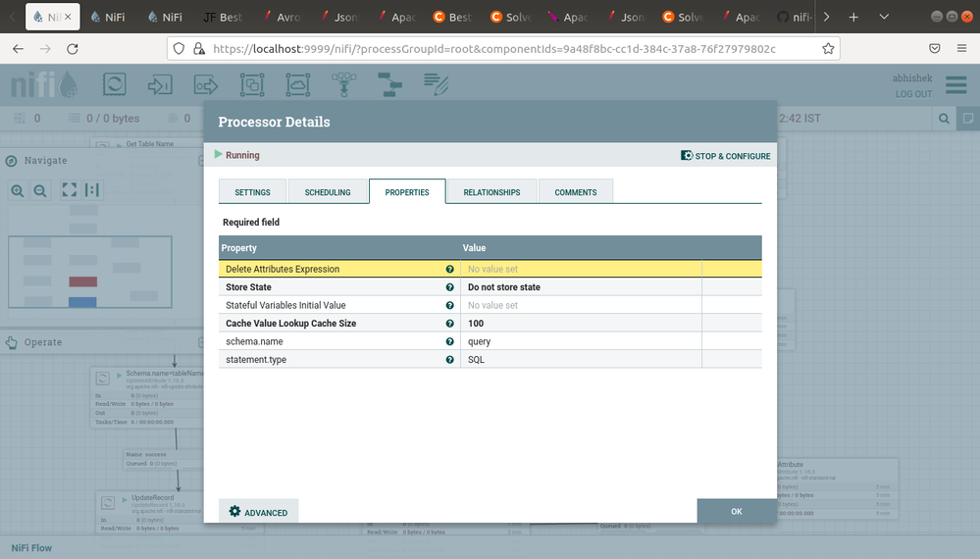Click the help icon beside Store State

pos(450,287)
